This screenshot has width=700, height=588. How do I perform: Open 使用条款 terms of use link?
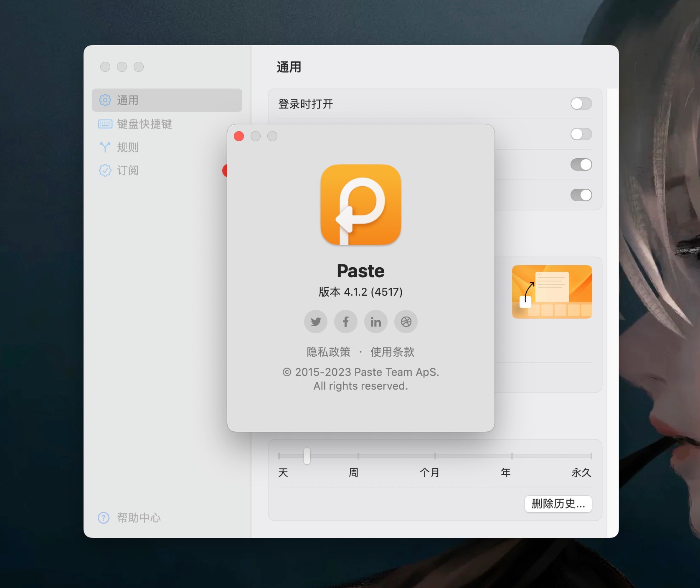click(393, 352)
